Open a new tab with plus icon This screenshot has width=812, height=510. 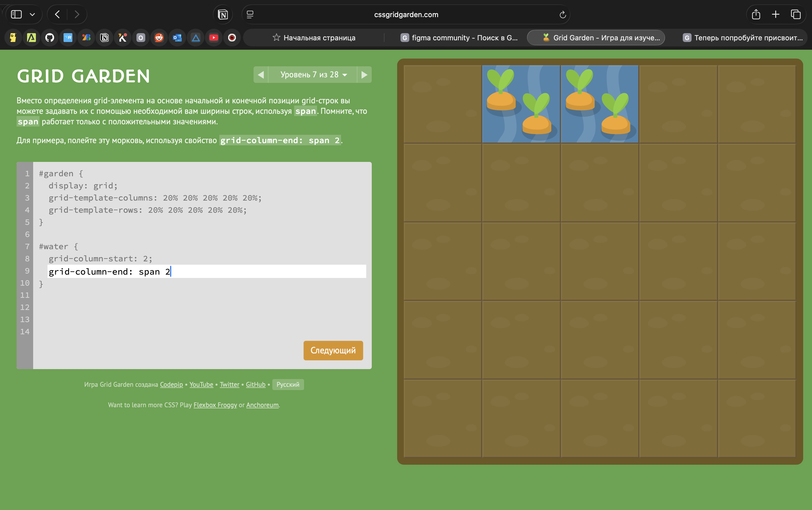pos(776,14)
